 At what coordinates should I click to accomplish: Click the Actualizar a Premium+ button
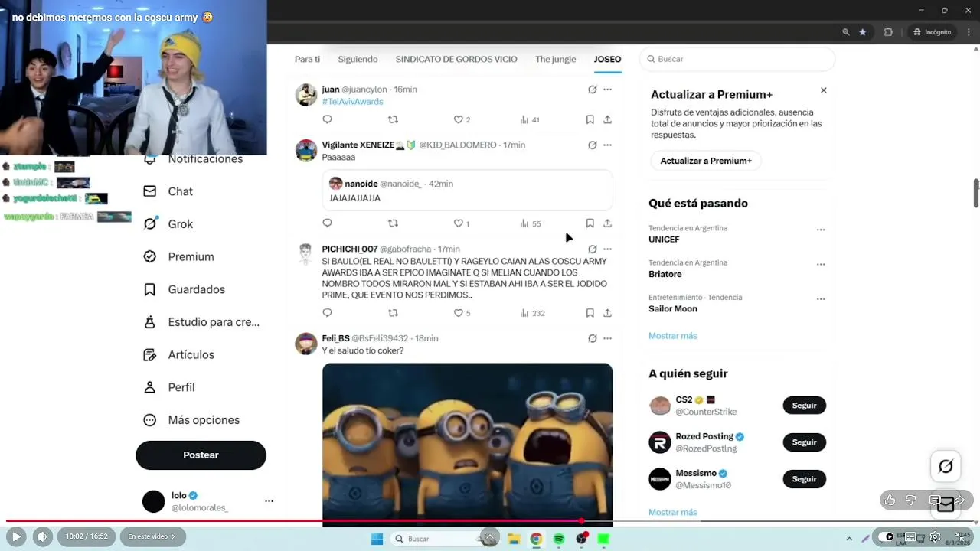point(706,161)
